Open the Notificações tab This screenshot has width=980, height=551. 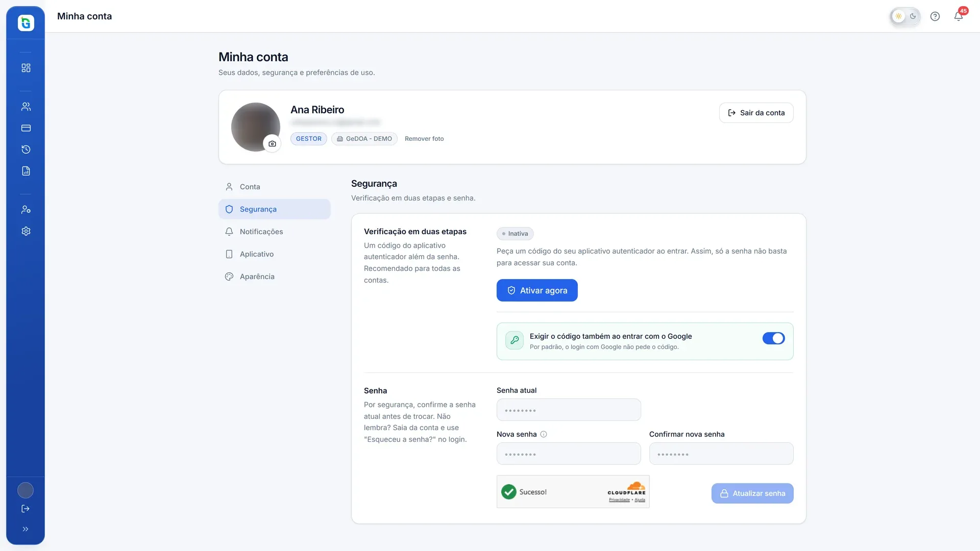point(275,232)
